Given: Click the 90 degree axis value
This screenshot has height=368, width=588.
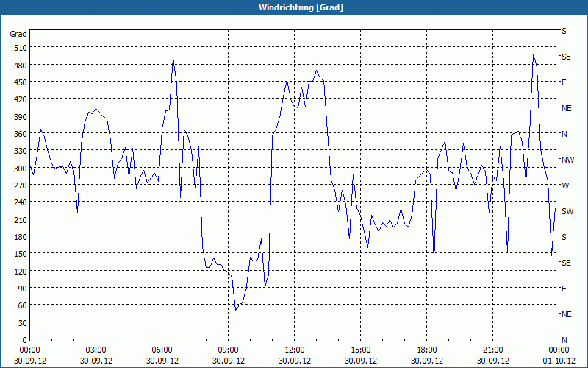Looking at the screenshot, I should coord(23,289).
